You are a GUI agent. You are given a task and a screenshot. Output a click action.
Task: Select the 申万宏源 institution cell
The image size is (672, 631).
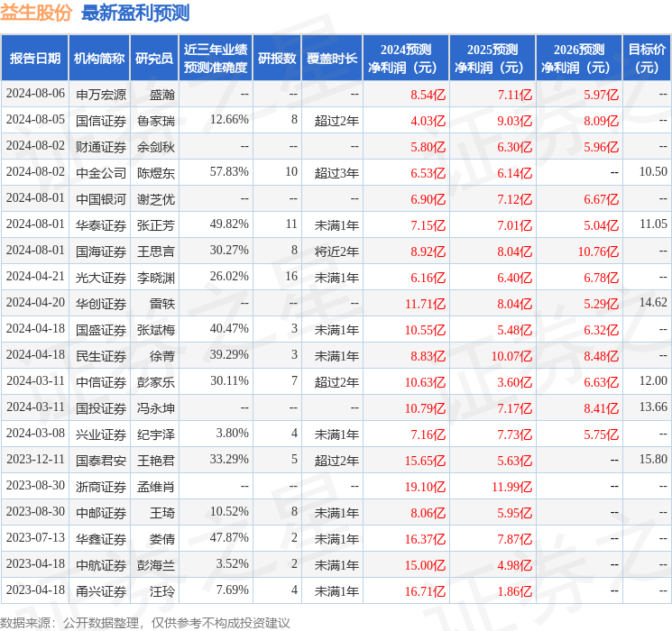[x=101, y=95]
